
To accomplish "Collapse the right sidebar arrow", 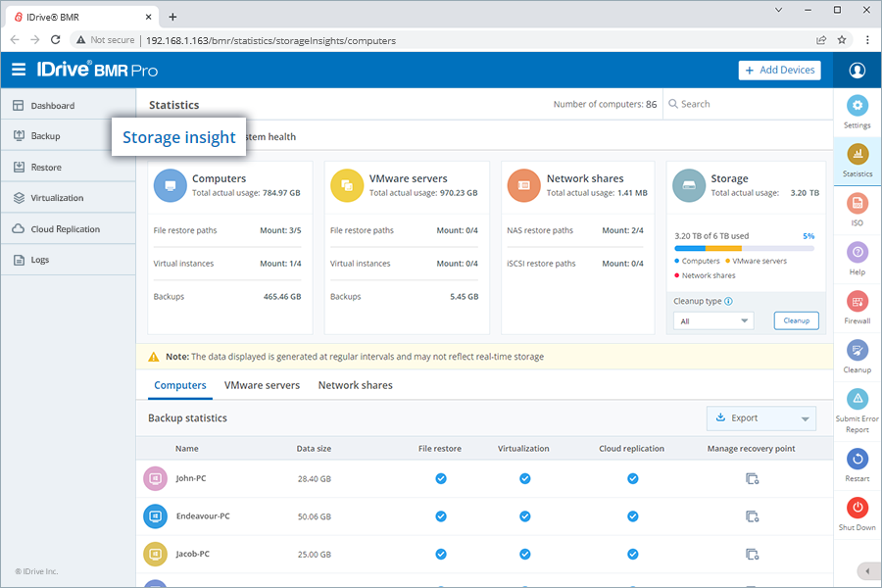I will click(867, 571).
